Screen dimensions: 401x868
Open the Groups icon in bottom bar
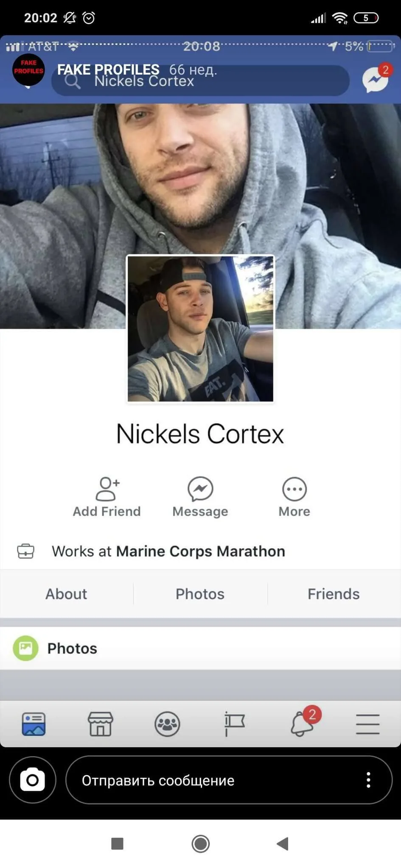click(167, 724)
